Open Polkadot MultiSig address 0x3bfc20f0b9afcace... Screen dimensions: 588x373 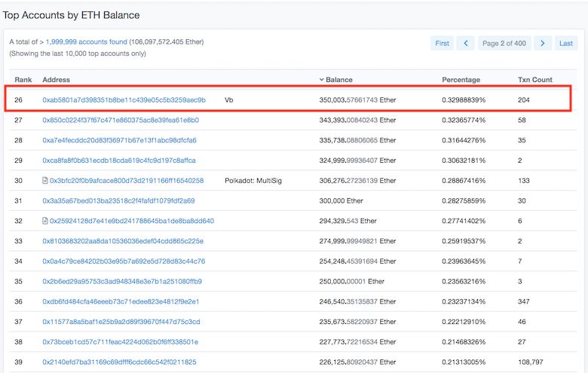click(127, 181)
